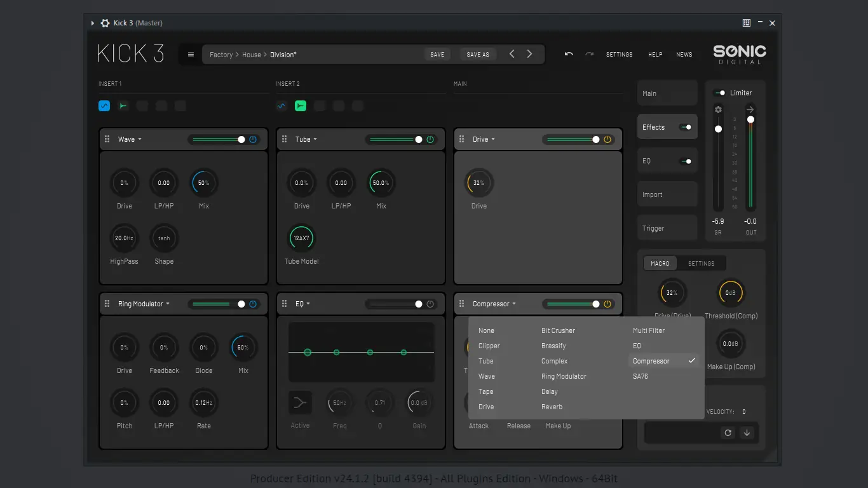Choose SA76 from the effect list

[x=641, y=376]
